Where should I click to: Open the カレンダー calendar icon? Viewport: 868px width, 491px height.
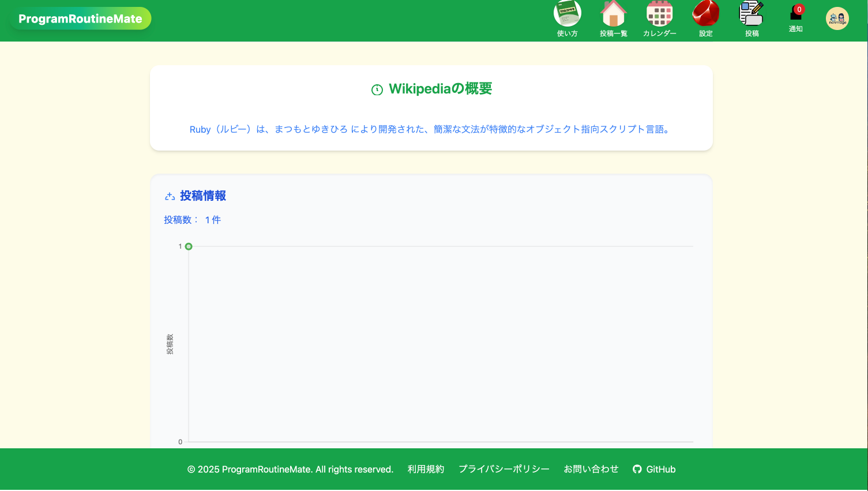(x=660, y=13)
